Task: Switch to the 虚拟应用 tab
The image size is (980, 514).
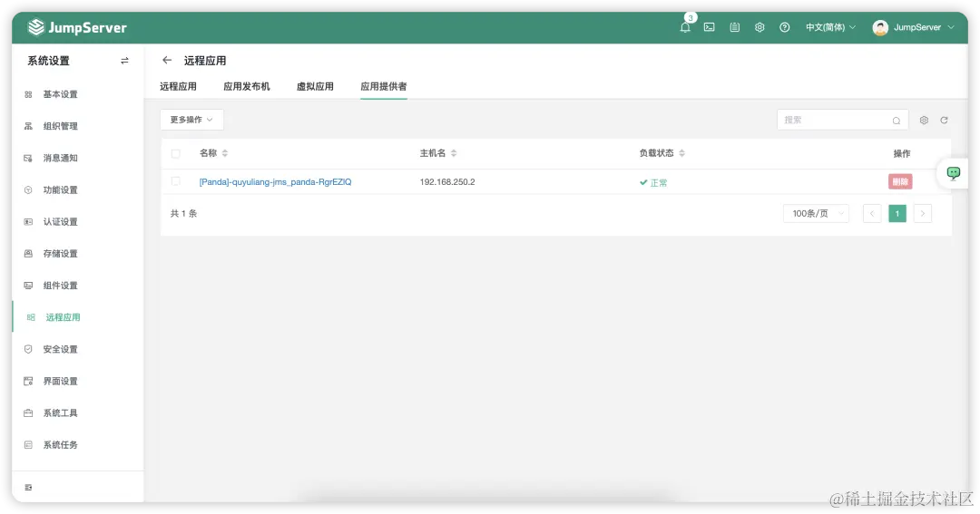Action: (x=315, y=86)
